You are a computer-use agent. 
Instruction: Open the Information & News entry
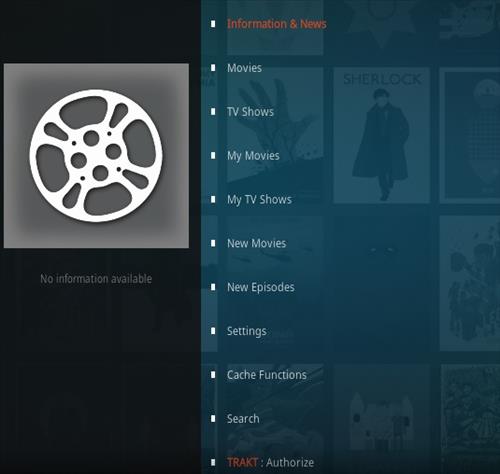pos(277,24)
